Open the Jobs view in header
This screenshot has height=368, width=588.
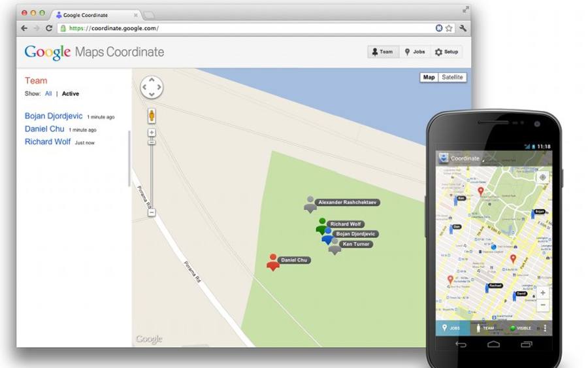415,52
